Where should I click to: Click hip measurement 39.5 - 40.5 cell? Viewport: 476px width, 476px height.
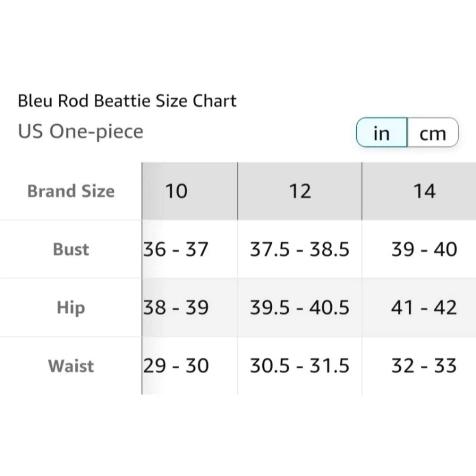pyautogui.click(x=300, y=308)
